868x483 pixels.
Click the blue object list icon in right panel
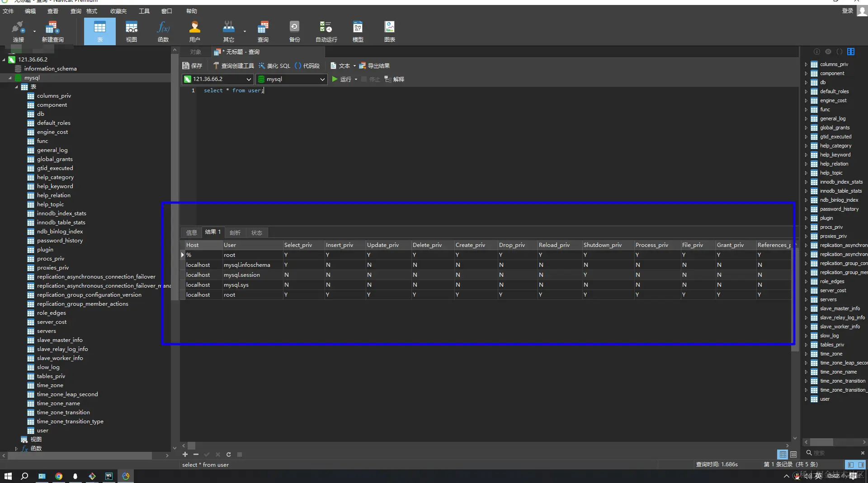tap(851, 52)
